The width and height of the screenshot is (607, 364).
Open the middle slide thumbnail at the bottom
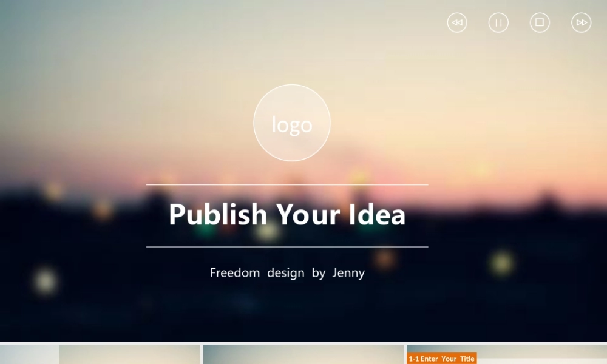point(303,354)
